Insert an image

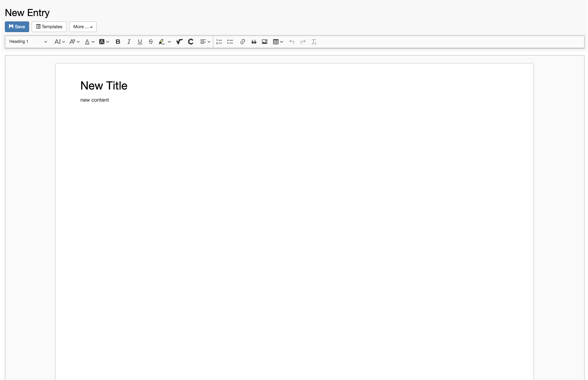click(x=265, y=42)
